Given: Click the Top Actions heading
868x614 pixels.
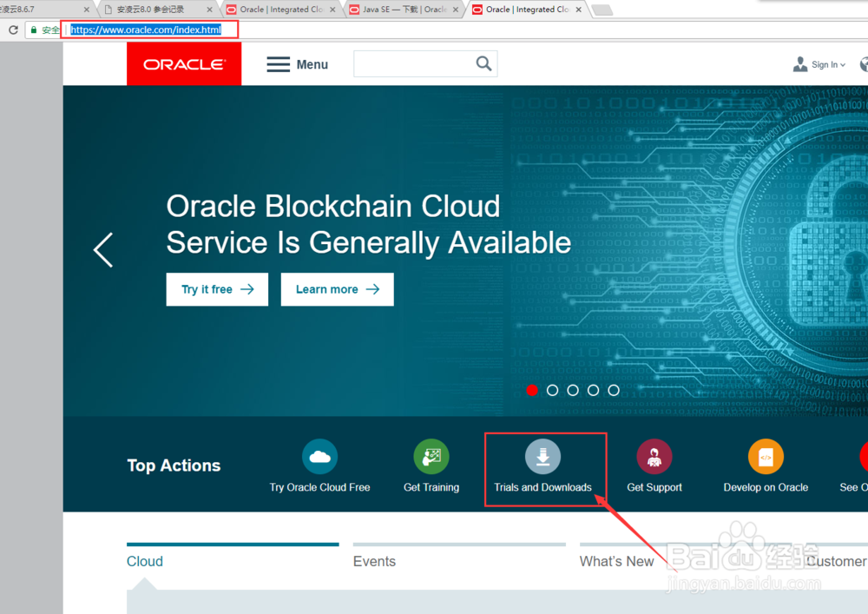Looking at the screenshot, I should (174, 465).
